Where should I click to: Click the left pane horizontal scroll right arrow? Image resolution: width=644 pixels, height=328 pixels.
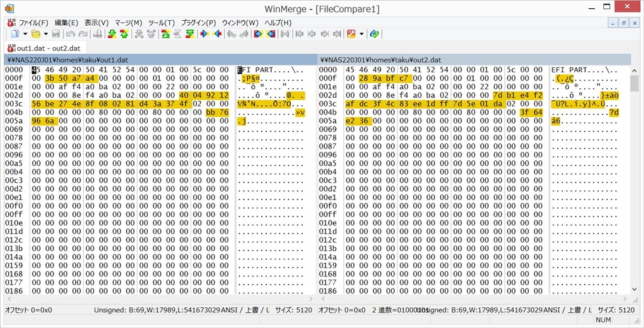point(311,299)
